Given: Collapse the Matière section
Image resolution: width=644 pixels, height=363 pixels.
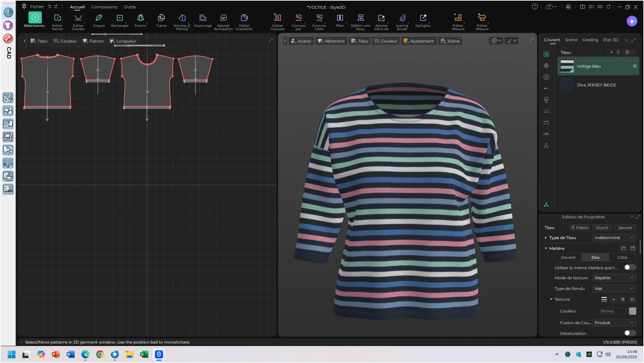Looking at the screenshot, I should [x=546, y=248].
